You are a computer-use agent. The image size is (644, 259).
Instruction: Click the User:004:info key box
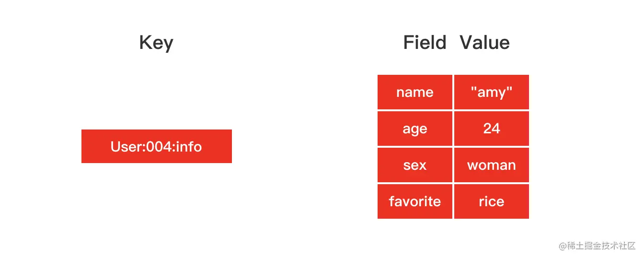click(157, 146)
